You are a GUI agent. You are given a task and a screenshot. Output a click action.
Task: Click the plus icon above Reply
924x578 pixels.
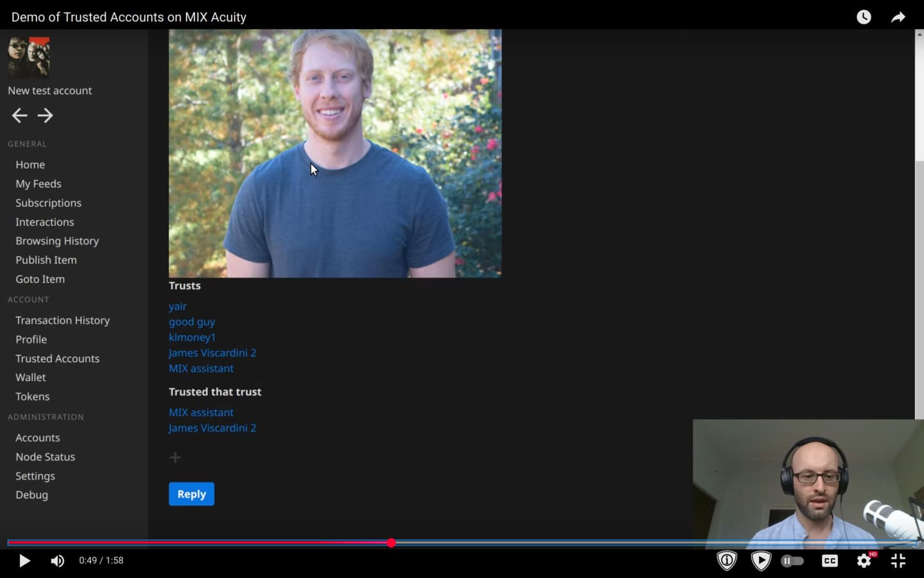(x=175, y=457)
